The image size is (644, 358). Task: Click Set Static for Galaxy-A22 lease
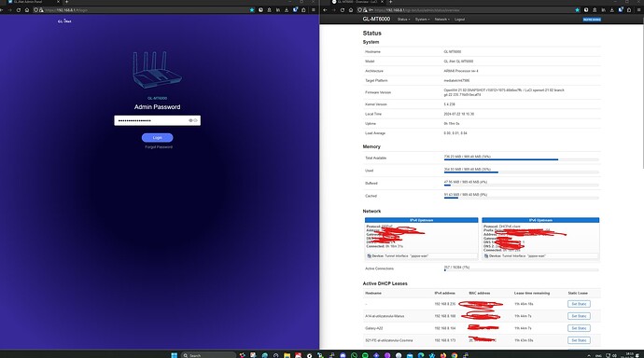[x=579, y=328]
